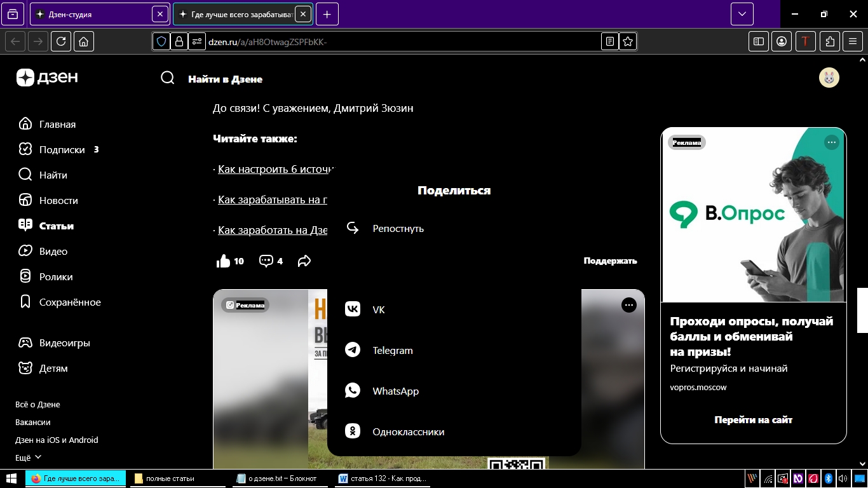The height and width of the screenshot is (488, 868).
Task: Share via Telegram
Action: pyautogui.click(x=454, y=350)
